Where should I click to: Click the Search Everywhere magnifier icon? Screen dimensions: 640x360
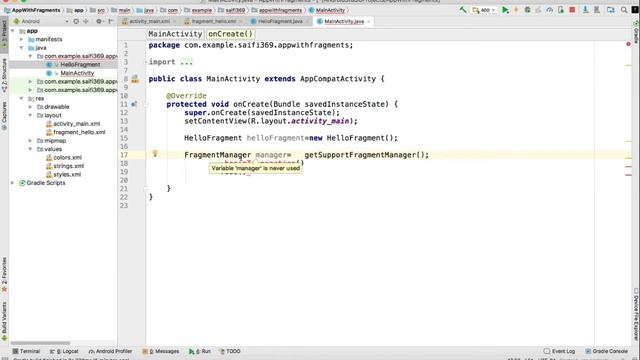tap(624, 10)
